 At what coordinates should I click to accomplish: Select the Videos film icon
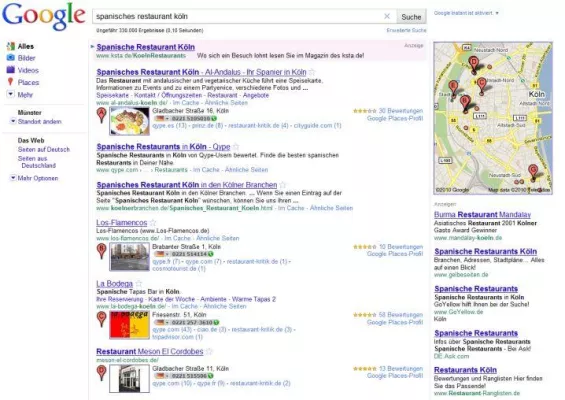click(x=11, y=70)
